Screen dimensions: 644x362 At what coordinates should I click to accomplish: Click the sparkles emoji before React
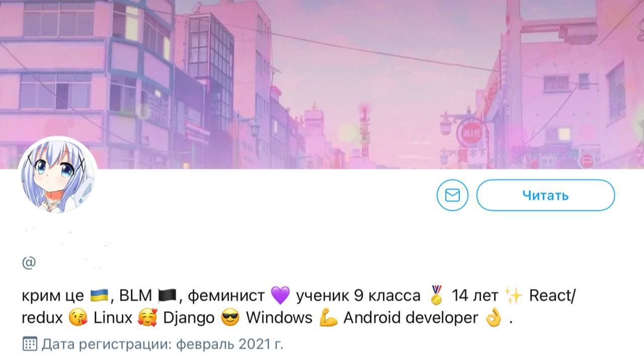click(514, 296)
